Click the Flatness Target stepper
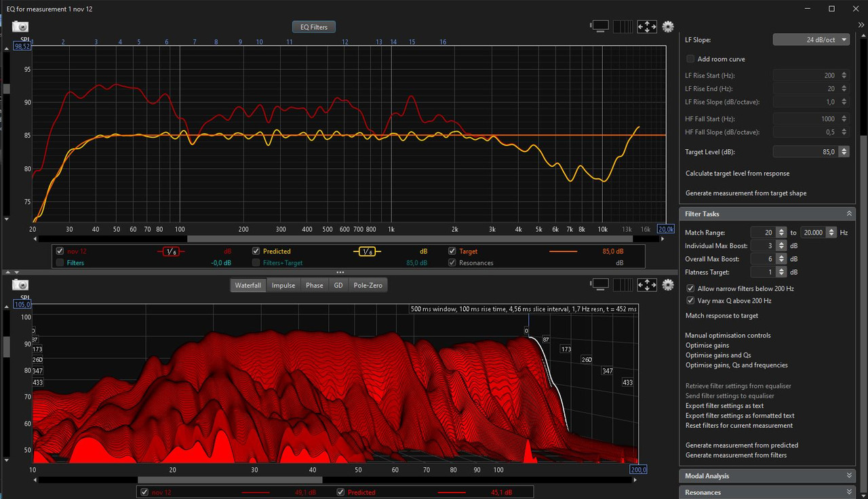The image size is (868, 499). point(781,273)
